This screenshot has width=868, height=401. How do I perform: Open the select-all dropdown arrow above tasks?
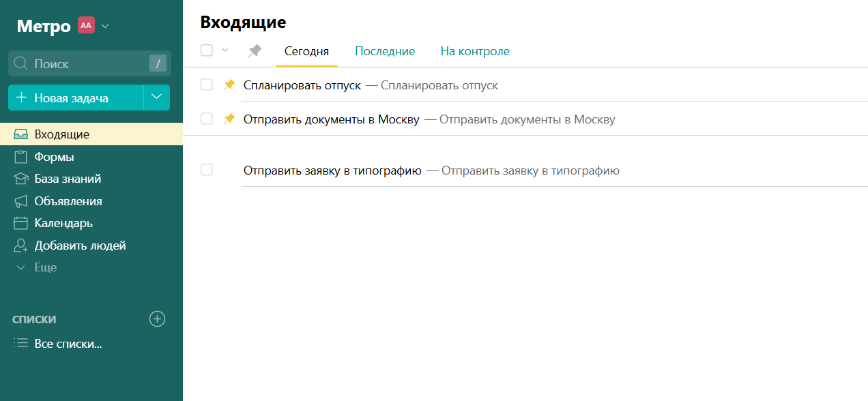(x=225, y=50)
